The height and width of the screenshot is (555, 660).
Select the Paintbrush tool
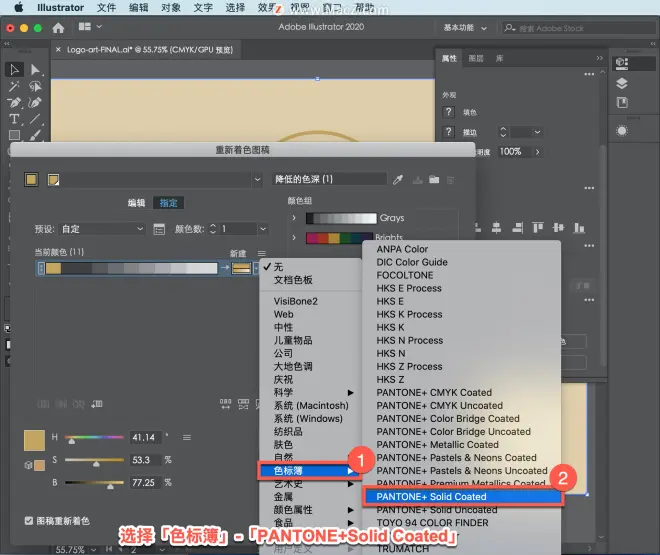click(35, 135)
